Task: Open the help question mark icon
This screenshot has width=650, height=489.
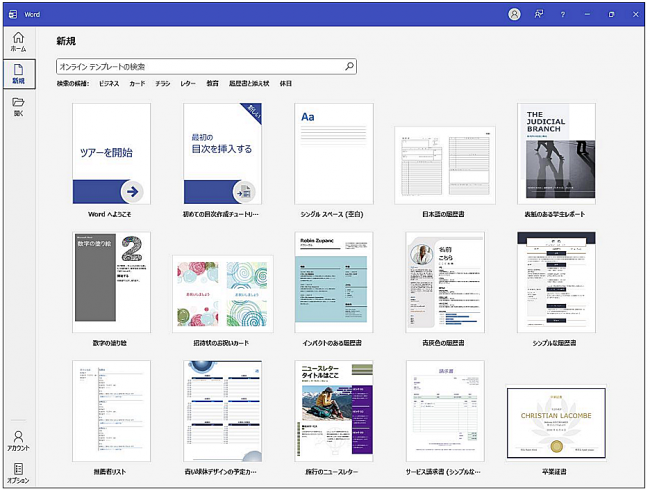Action: 563,14
